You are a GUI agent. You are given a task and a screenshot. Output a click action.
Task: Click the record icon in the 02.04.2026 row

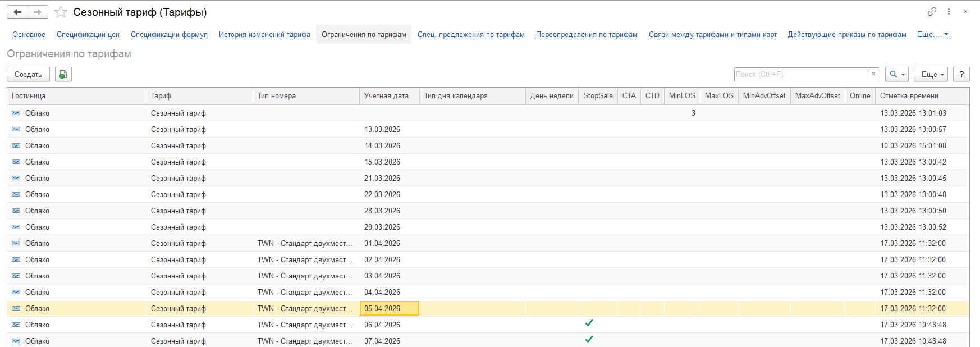click(x=16, y=259)
